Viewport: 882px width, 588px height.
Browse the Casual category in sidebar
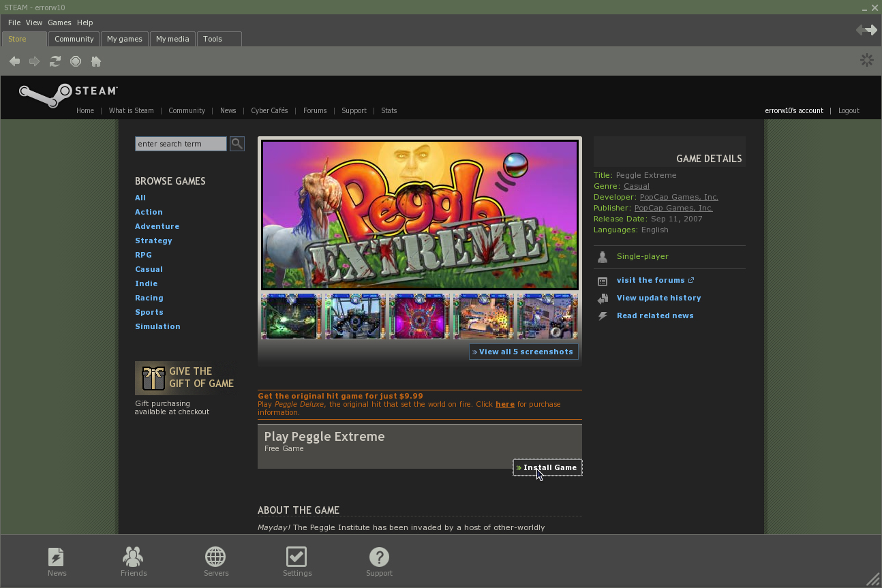(x=149, y=269)
